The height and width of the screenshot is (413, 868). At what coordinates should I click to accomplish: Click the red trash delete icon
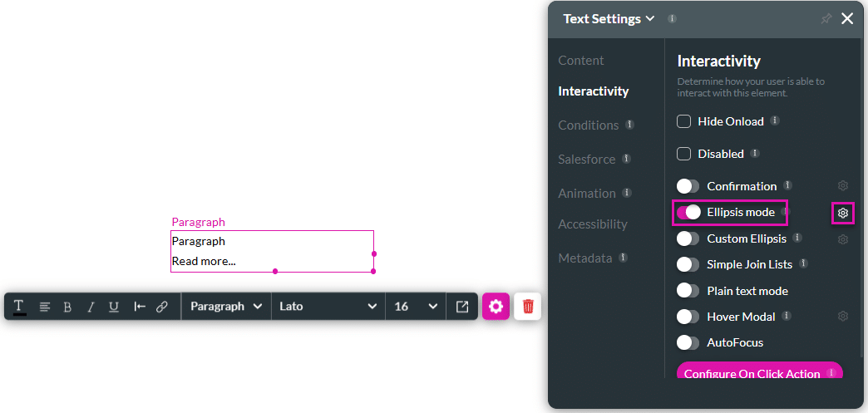click(528, 307)
